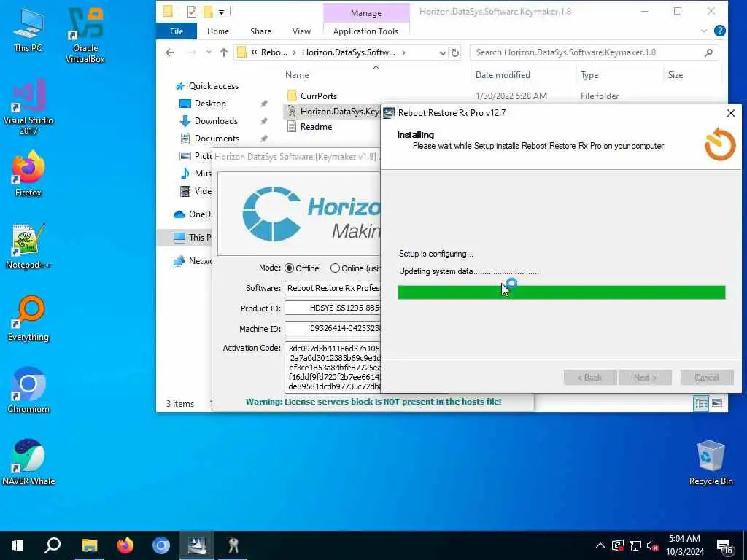Click the installer Back button
This screenshot has width=747, height=560.
589,378
